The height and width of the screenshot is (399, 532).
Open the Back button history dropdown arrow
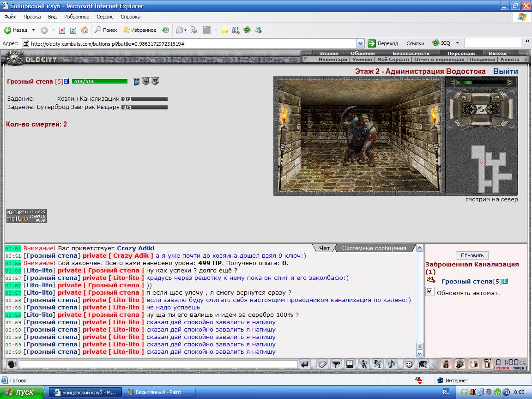(x=33, y=30)
